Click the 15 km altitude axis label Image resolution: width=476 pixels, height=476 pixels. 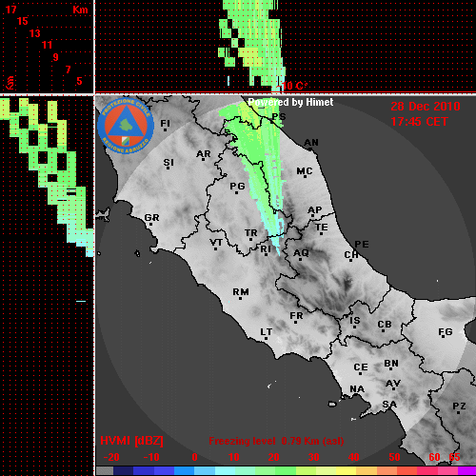pos(23,21)
